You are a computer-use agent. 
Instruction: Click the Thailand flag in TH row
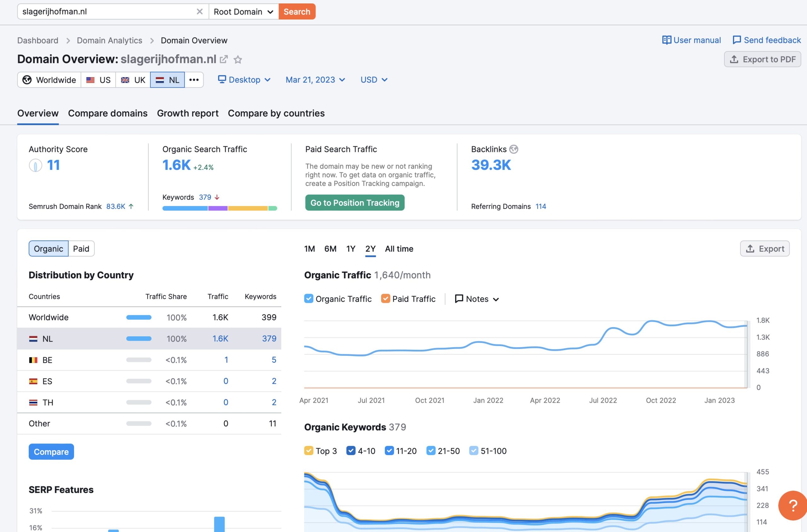33,403
